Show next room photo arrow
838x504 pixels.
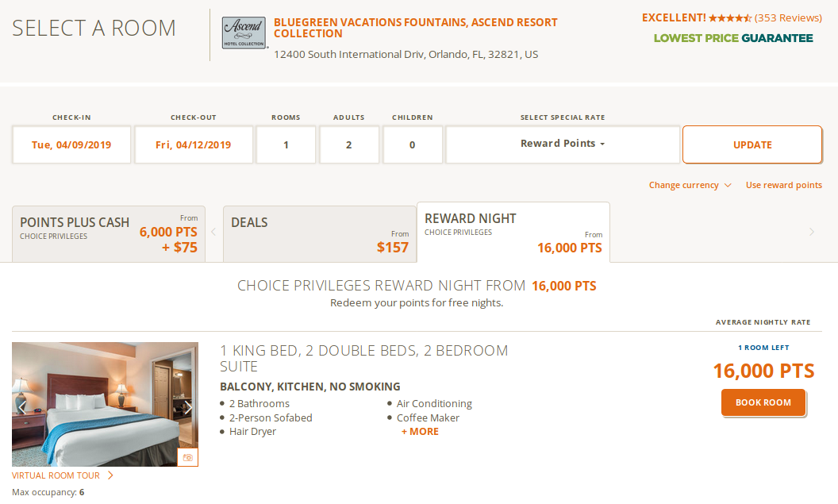pyautogui.click(x=187, y=408)
